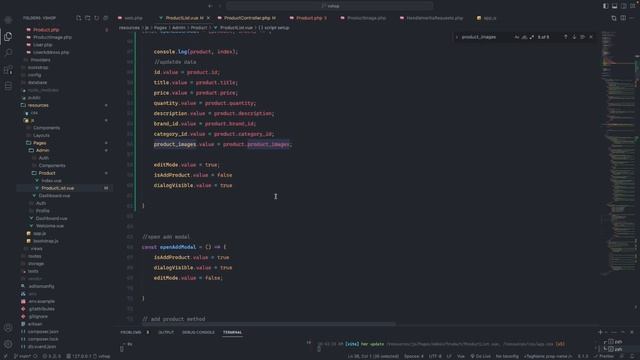Select ProductList.vue in explorer tree

coord(58,188)
